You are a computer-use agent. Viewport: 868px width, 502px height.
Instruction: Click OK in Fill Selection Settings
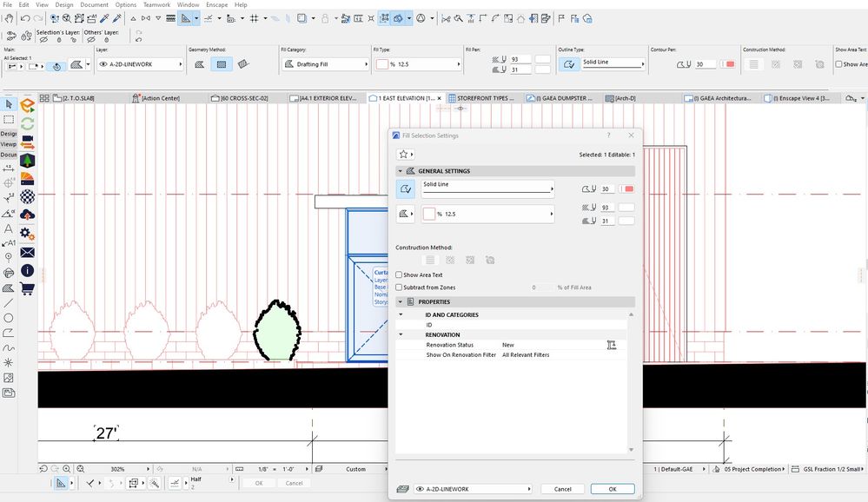[613, 489]
